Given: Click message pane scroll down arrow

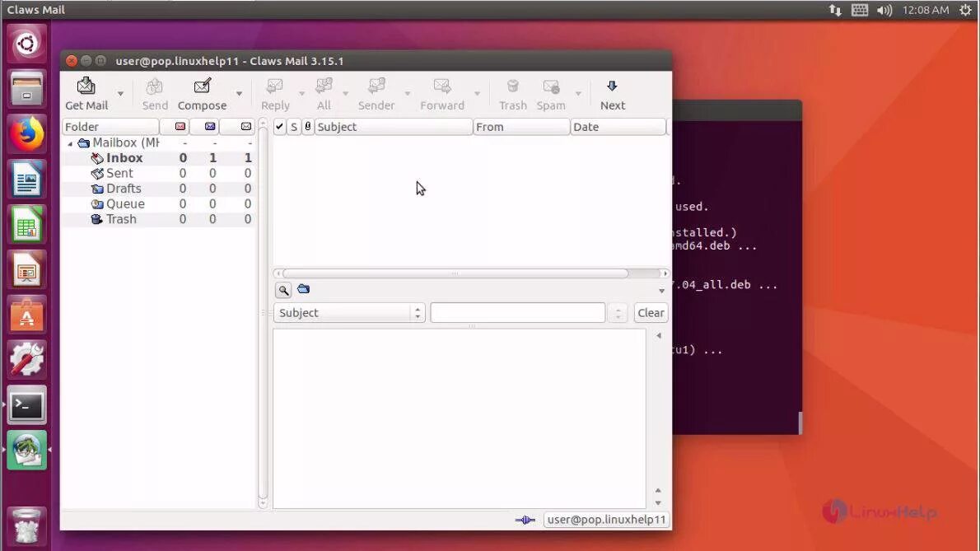Looking at the screenshot, I should pyautogui.click(x=658, y=503).
